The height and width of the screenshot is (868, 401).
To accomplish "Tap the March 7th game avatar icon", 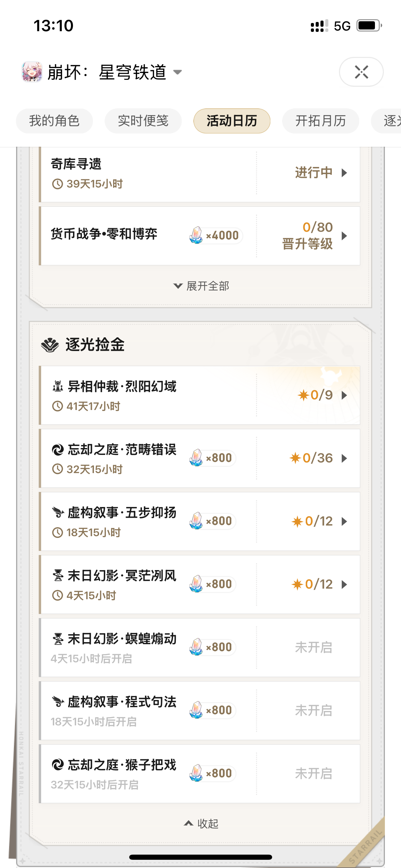I will click(32, 72).
